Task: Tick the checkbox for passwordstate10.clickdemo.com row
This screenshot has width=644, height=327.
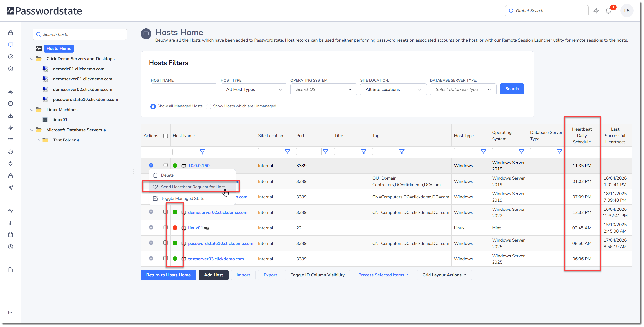Action: [166, 243]
